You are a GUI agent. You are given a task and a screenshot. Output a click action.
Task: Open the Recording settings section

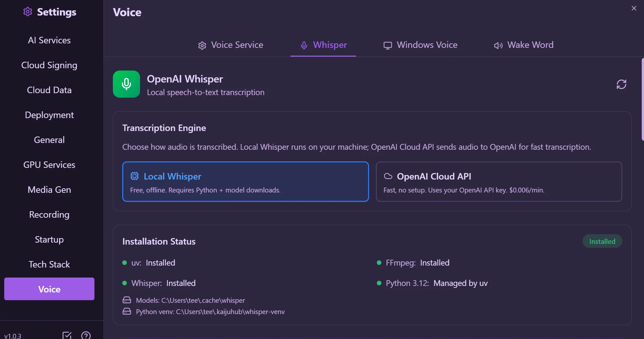49,214
